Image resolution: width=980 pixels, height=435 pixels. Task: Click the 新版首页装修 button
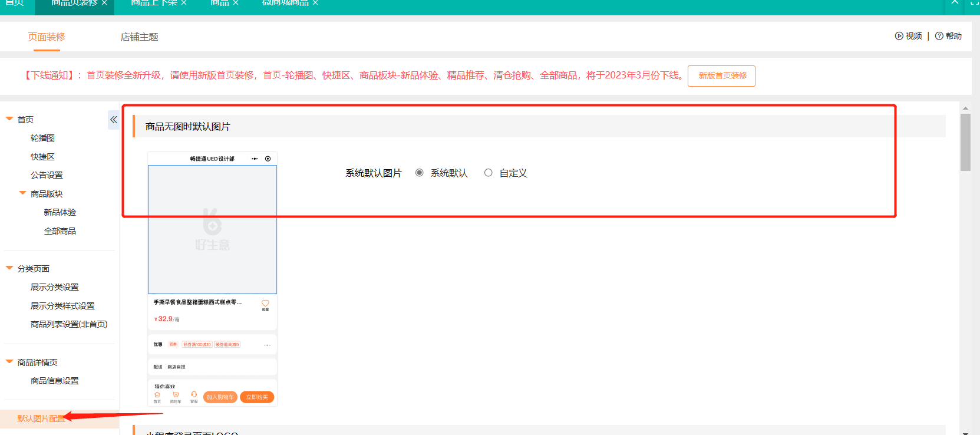(721, 75)
